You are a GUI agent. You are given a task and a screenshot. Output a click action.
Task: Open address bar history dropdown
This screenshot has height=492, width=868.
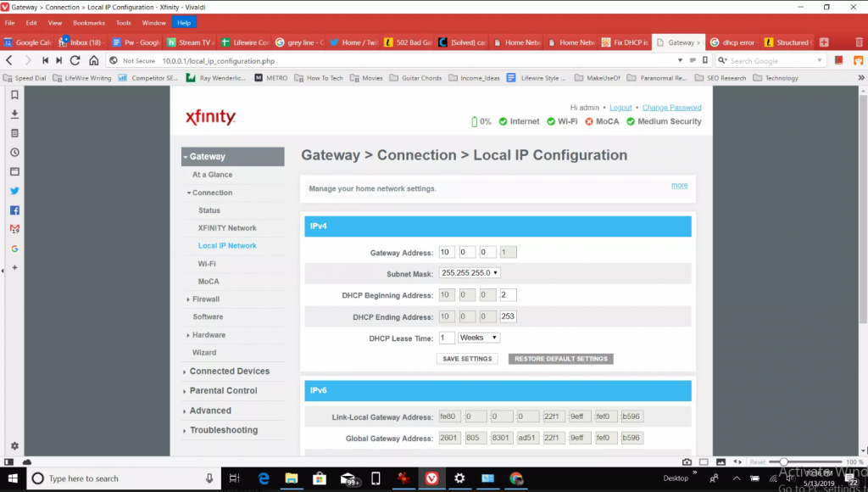[680, 60]
